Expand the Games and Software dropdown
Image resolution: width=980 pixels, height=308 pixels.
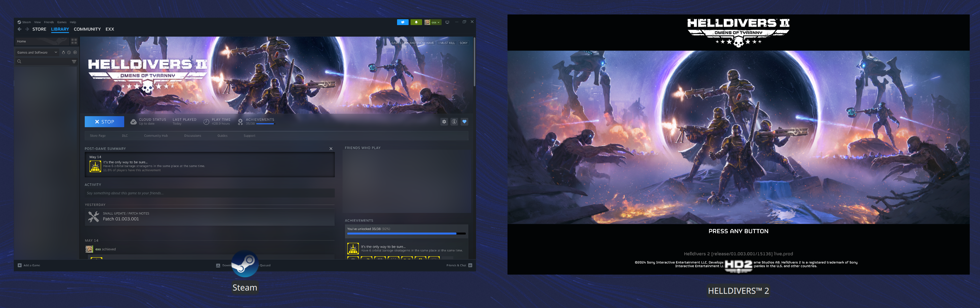[37, 52]
